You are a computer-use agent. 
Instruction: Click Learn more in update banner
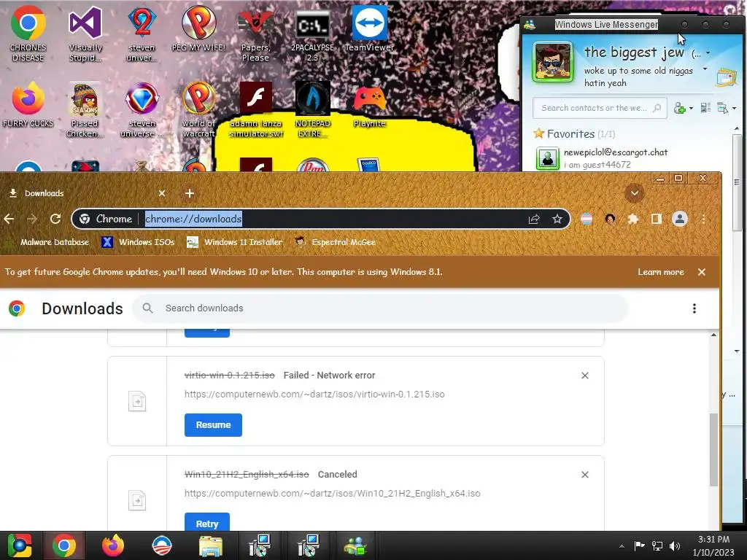click(661, 272)
